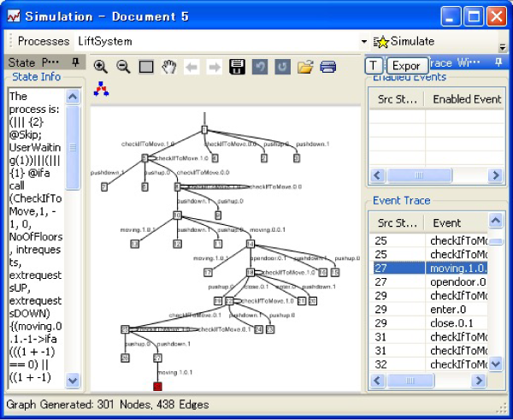Click the print graph icon
This screenshot has height=420, width=513.
pyautogui.click(x=328, y=67)
